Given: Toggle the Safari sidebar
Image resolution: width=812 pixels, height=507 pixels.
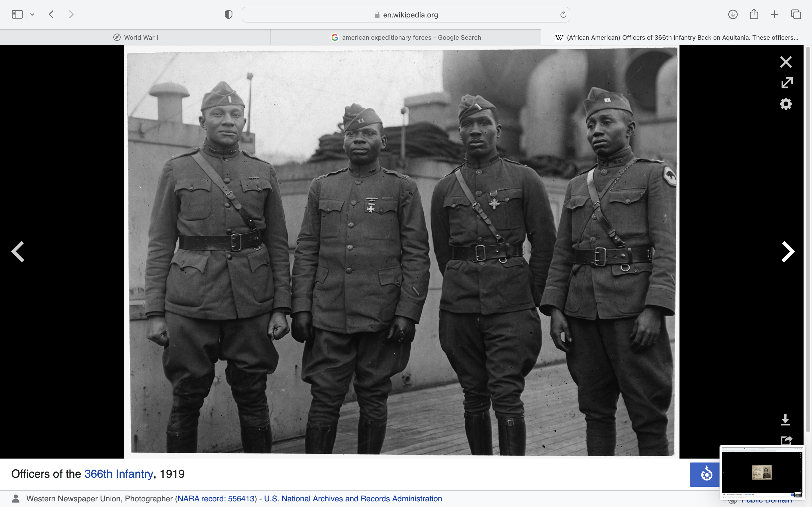Looking at the screenshot, I should (x=17, y=14).
